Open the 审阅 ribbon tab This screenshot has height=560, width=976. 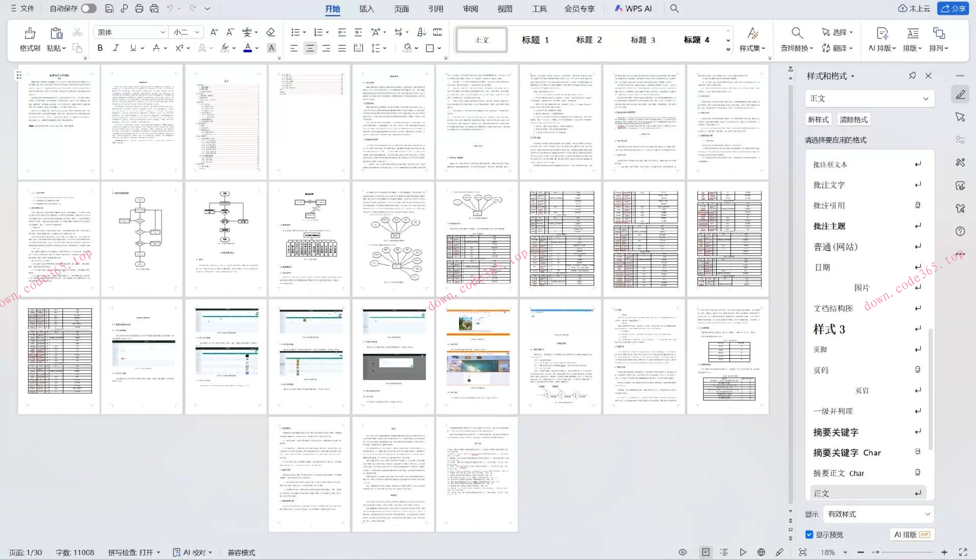pos(470,9)
